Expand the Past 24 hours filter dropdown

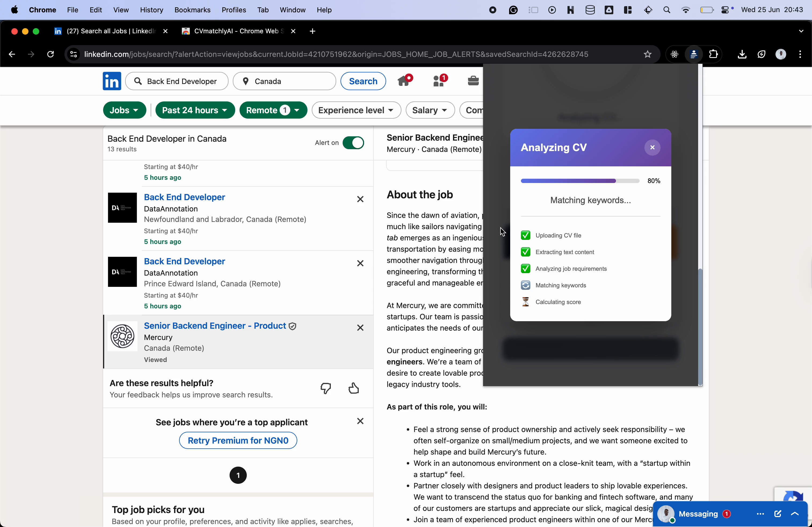pos(195,110)
